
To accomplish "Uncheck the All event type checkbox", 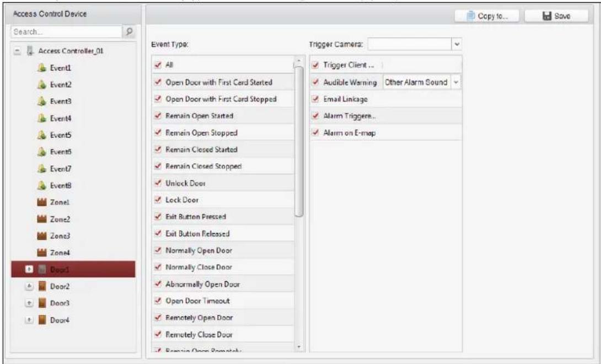I will click(158, 65).
